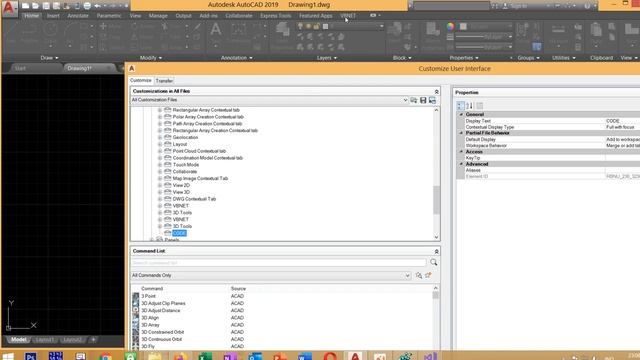Click the load partial customization file icon
The height and width of the screenshot is (360, 640).
tap(414, 100)
